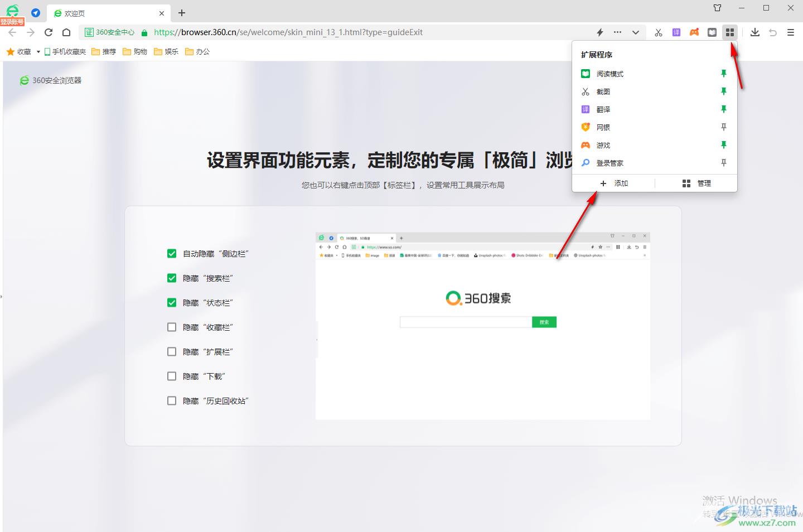Image resolution: width=803 pixels, height=532 pixels.
Task: Check 隐藏“历史回收站” checkbox
Action: (172, 401)
